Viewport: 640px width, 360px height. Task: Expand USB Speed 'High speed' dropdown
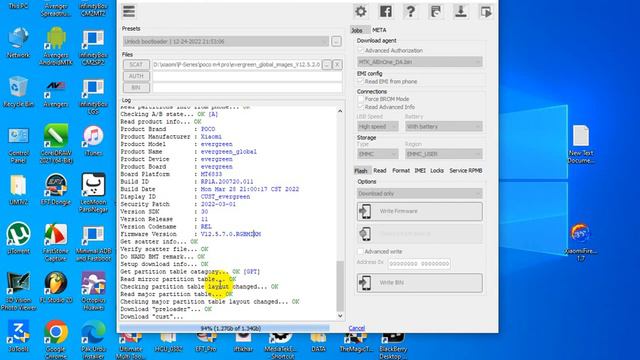(x=378, y=127)
